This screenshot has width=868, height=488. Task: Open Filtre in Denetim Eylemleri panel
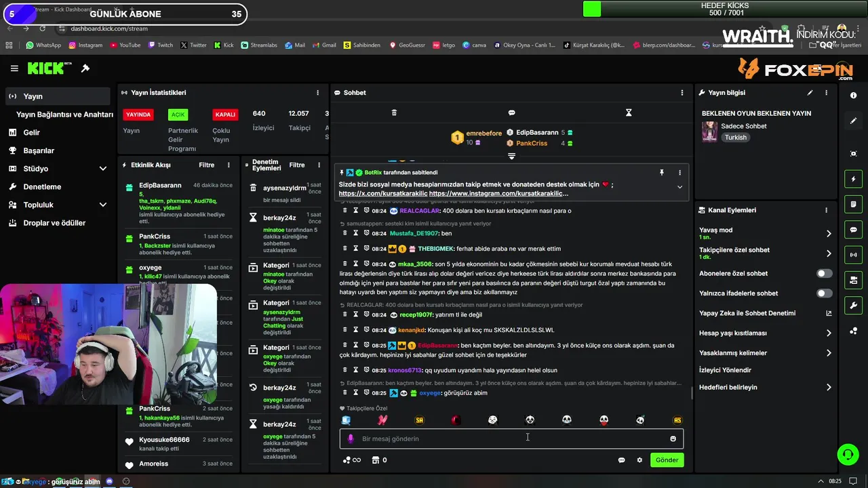[x=297, y=165]
